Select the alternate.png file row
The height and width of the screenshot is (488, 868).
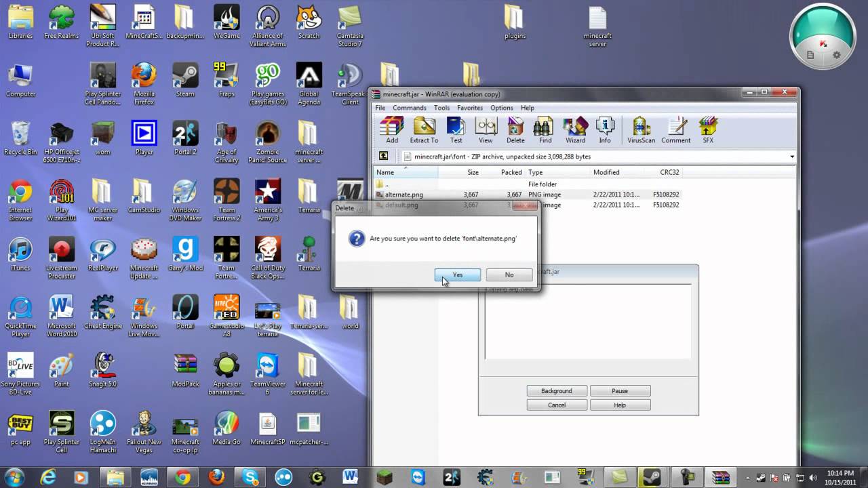click(x=528, y=195)
